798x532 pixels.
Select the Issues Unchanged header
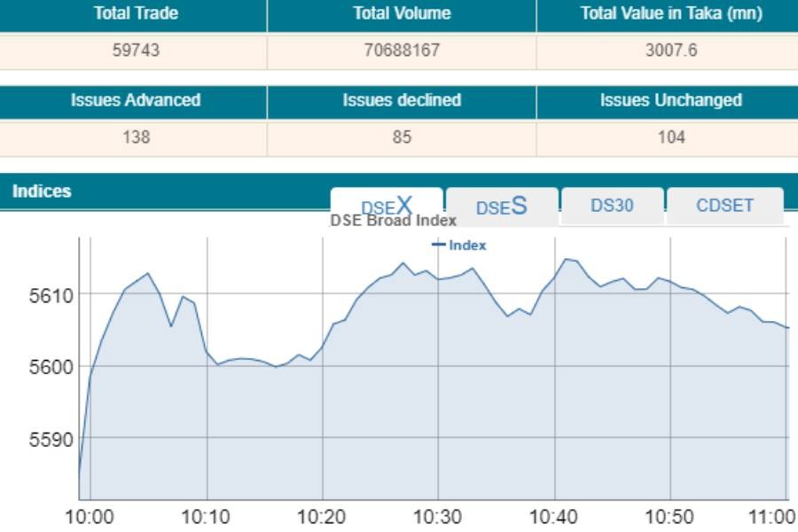pyautogui.click(x=670, y=100)
